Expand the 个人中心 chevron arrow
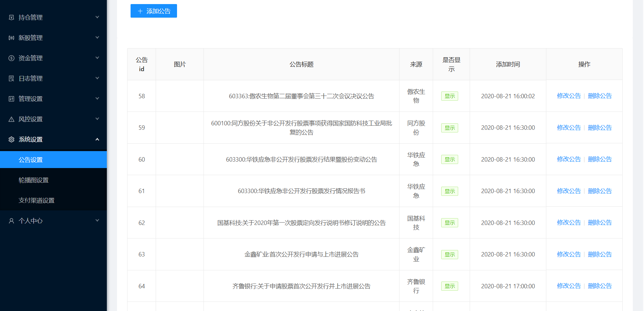This screenshot has width=644, height=311. 97,221
